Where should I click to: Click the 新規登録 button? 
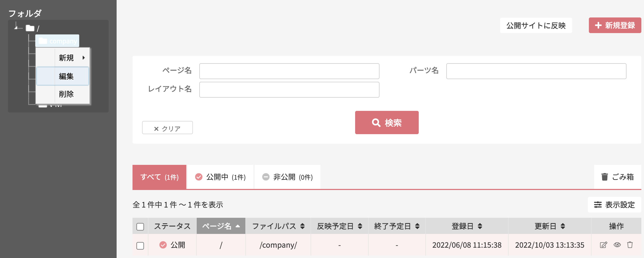click(x=615, y=25)
